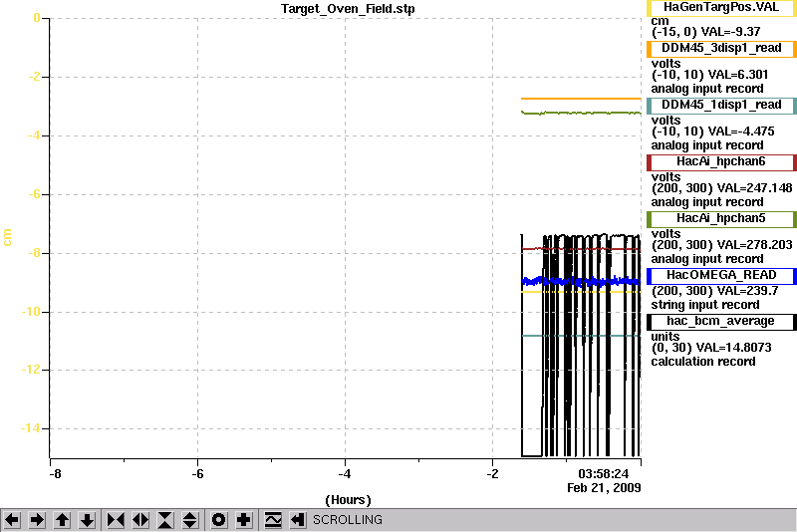This screenshot has width=797, height=532.
Task: Select the HacAi_hpchan6 curve legend
Action: pos(721,162)
